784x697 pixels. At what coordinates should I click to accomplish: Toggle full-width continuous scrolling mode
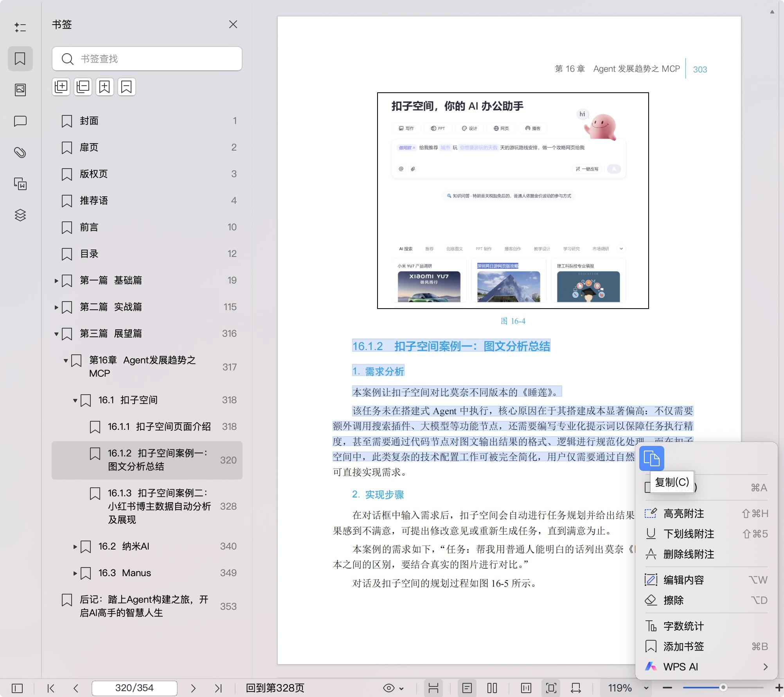click(x=433, y=688)
